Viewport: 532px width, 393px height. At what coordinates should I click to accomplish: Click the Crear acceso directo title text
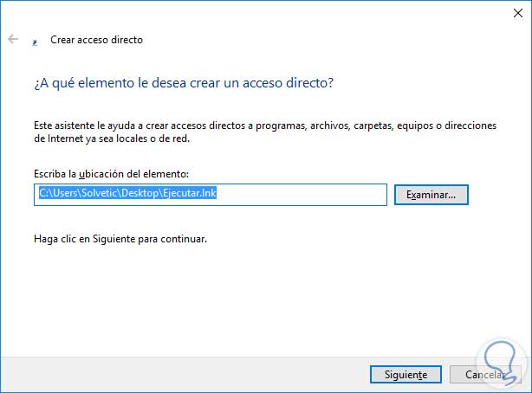click(96, 40)
